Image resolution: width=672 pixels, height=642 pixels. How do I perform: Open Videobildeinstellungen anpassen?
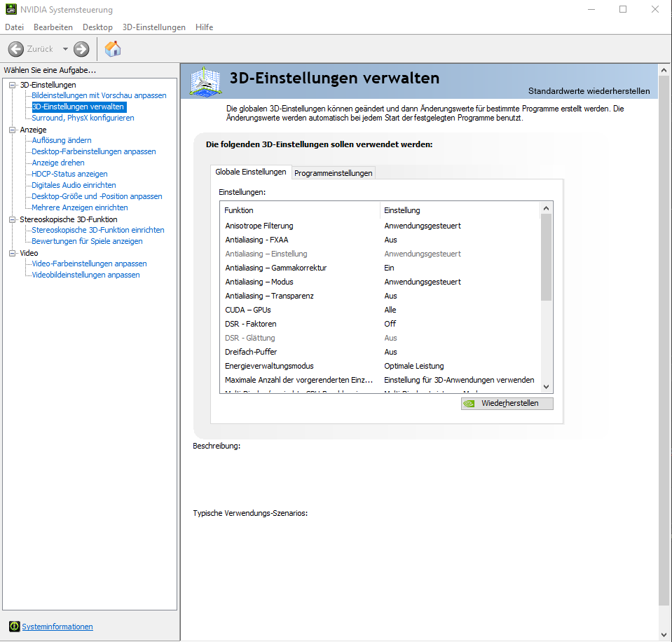pyautogui.click(x=85, y=275)
